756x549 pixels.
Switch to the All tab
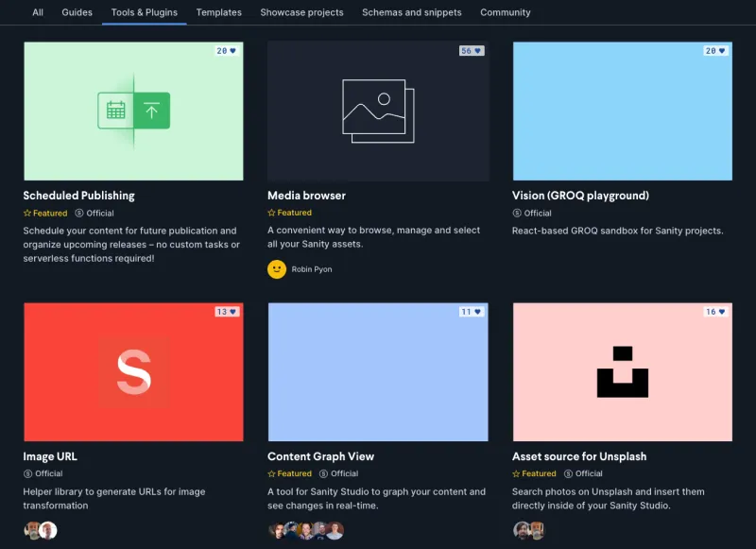tap(38, 12)
